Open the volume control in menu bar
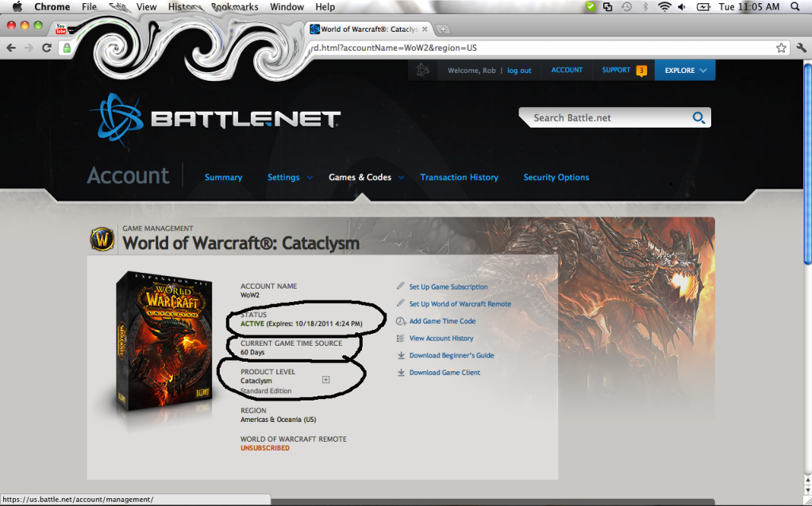The height and width of the screenshot is (506, 812). point(682,6)
